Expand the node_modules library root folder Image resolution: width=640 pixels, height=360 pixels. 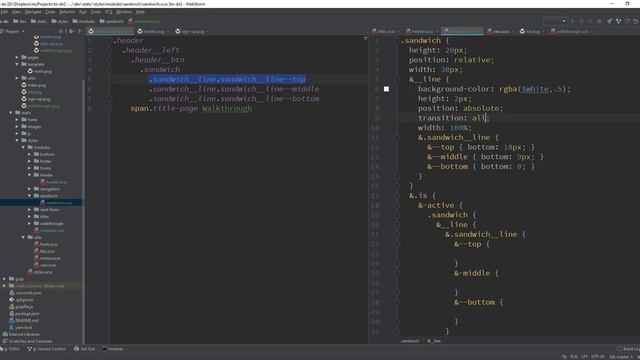pos(4,286)
